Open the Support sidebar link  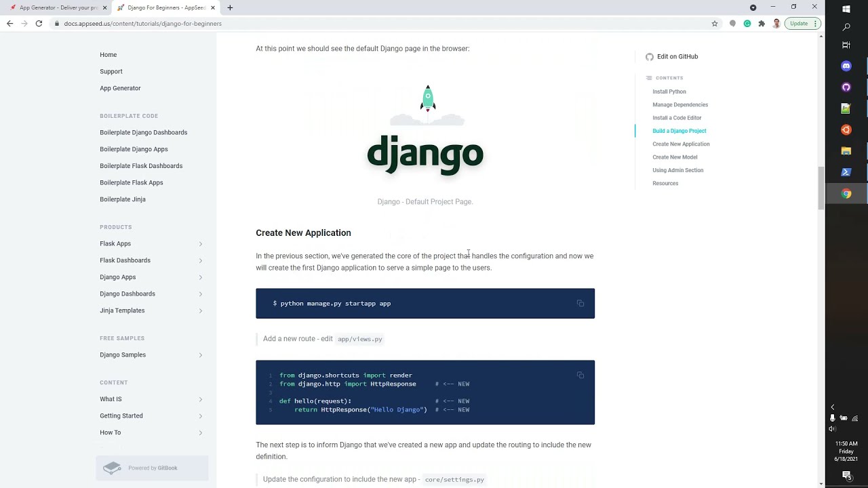[x=111, y=71]
